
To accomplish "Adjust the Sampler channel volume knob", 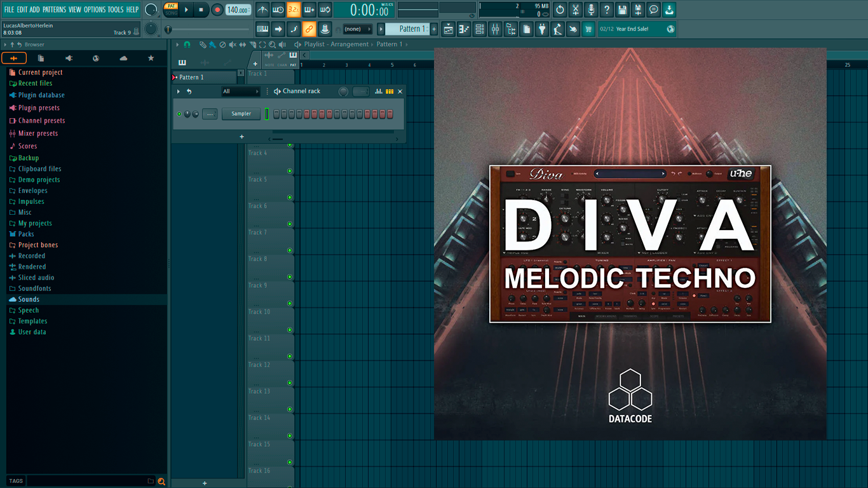I will pos(195,114).
